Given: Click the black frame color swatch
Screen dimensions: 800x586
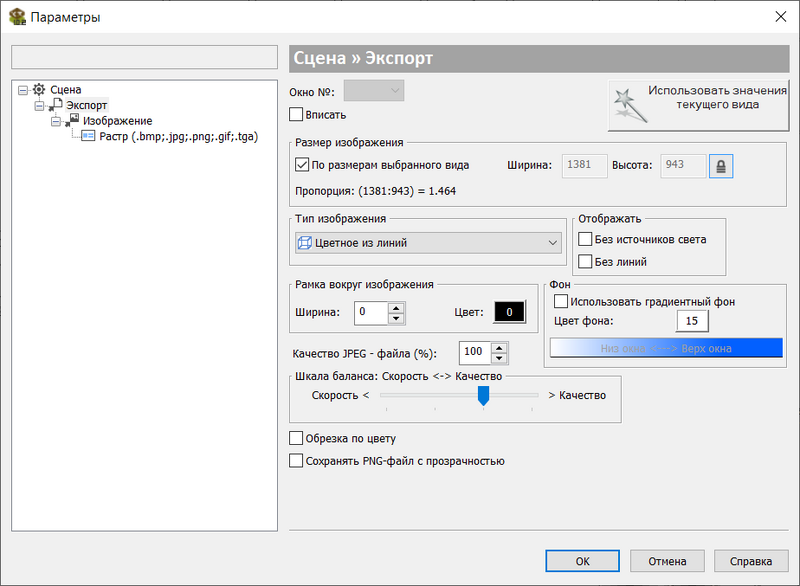Looking at the screenshot, I should click(509, 312).
